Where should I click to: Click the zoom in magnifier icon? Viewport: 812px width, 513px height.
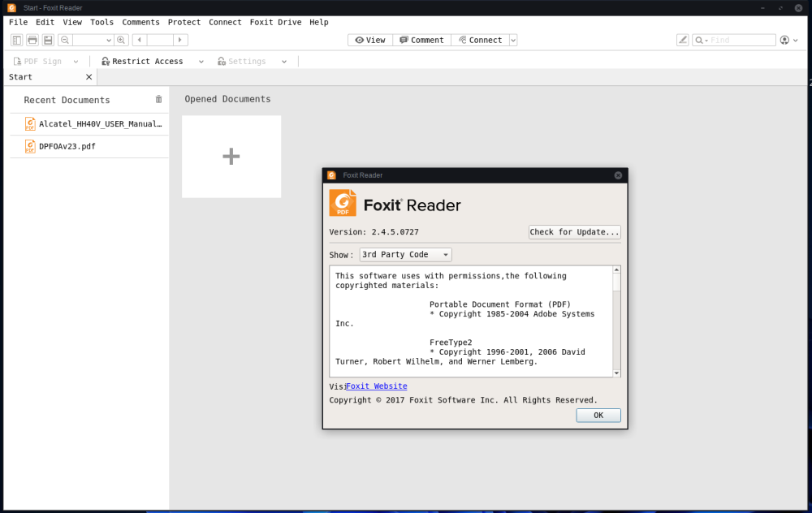[121, 40]
